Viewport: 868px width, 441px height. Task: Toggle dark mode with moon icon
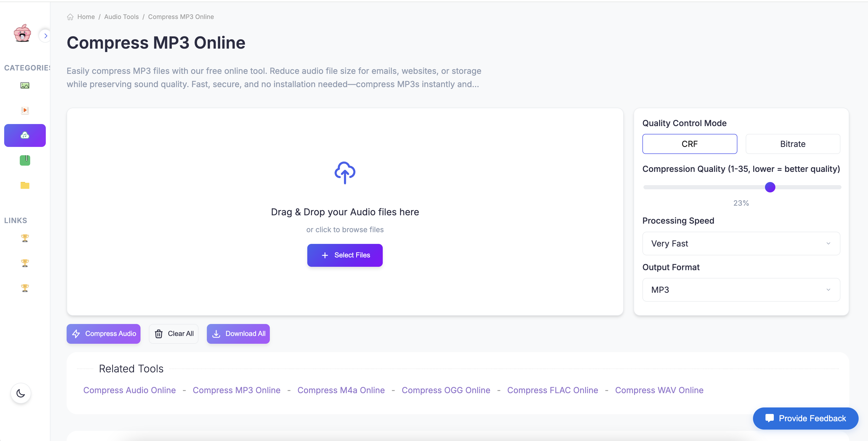[x=21, y=393]
